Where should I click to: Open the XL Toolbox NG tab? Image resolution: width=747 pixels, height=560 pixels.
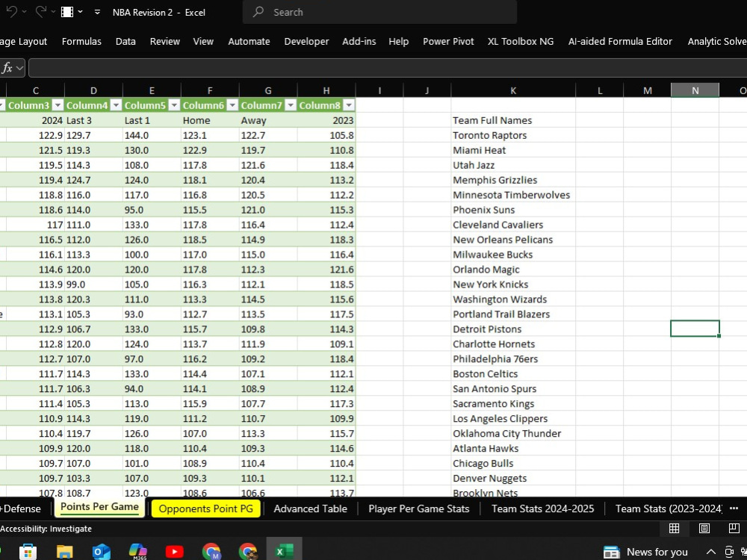[x=521, y=41]
